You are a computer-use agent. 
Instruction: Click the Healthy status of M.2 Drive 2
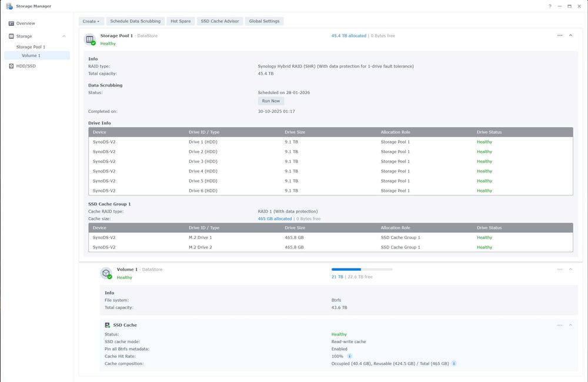[484, 247]
